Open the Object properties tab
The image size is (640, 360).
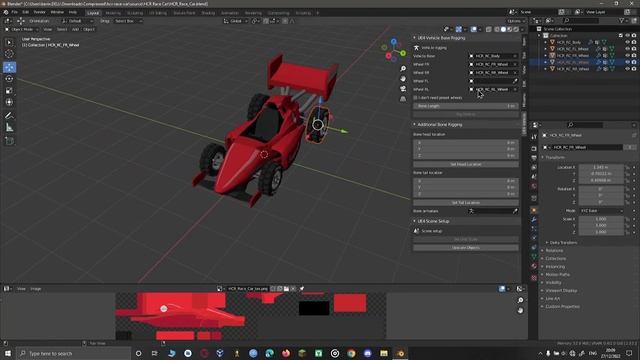tap(534, 210)
